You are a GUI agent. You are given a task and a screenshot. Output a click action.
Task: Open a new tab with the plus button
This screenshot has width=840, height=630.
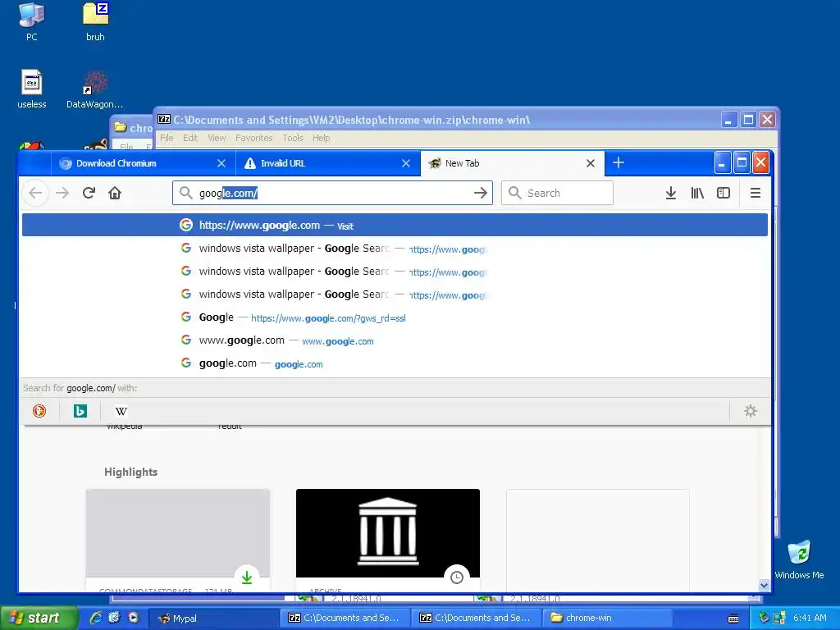pos(619,163)
